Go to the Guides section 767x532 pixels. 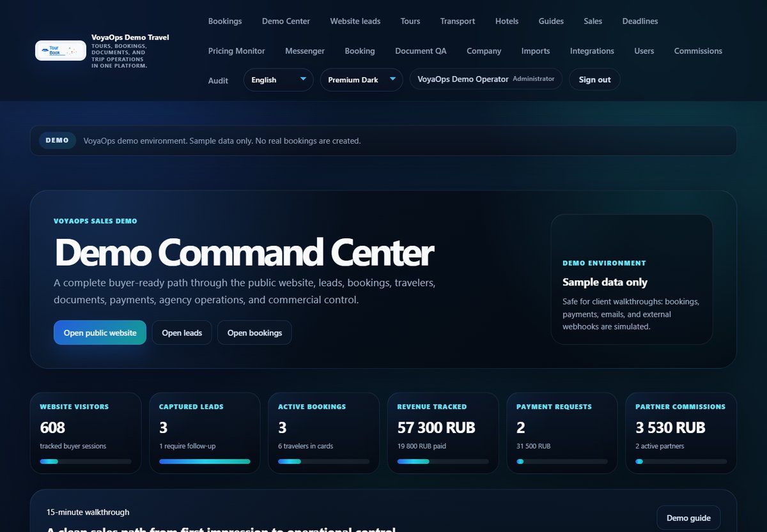[x=551, y=21]
